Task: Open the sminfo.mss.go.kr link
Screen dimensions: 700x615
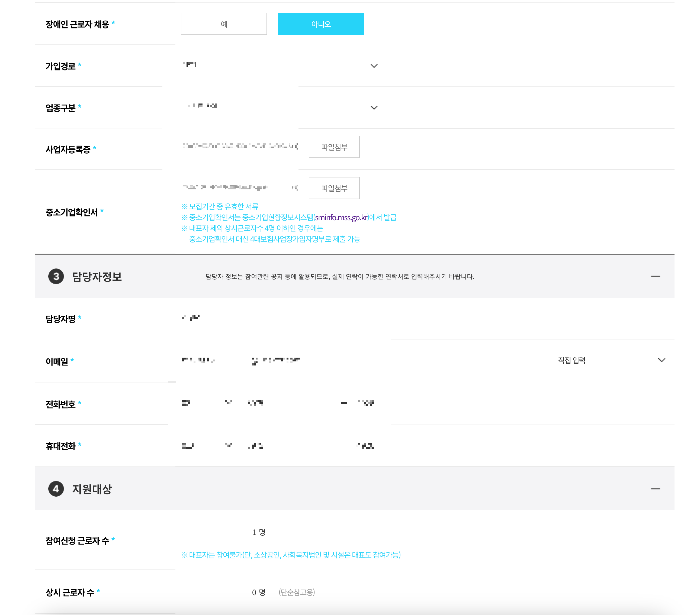Action: click(341, 217)
